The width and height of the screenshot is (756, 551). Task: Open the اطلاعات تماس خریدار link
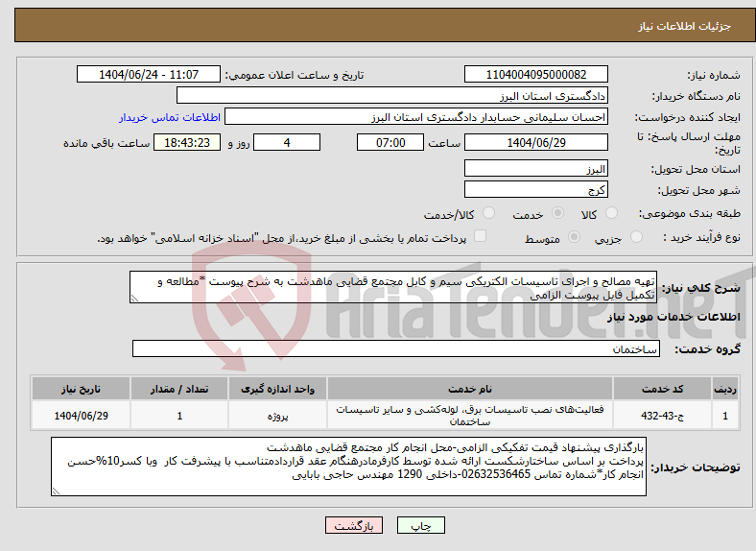170,117
